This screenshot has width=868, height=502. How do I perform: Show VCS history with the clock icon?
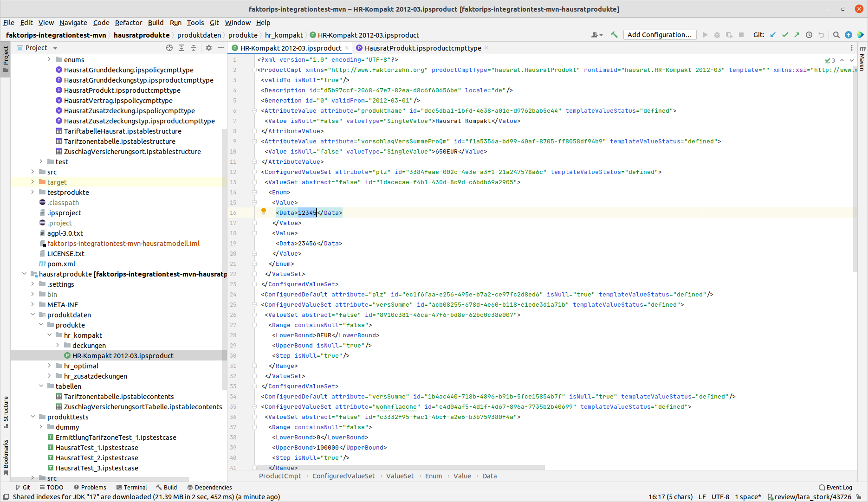point(809,35)
